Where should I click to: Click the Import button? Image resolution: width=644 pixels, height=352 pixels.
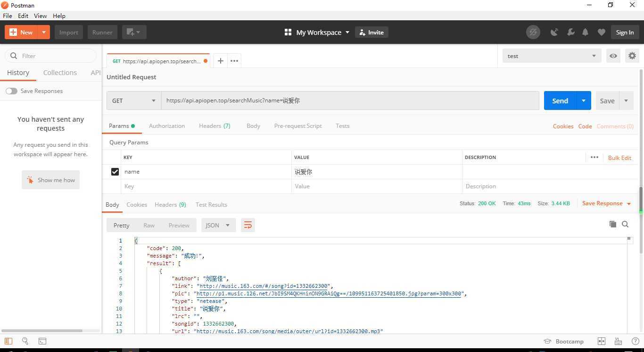tap(68, 32)
